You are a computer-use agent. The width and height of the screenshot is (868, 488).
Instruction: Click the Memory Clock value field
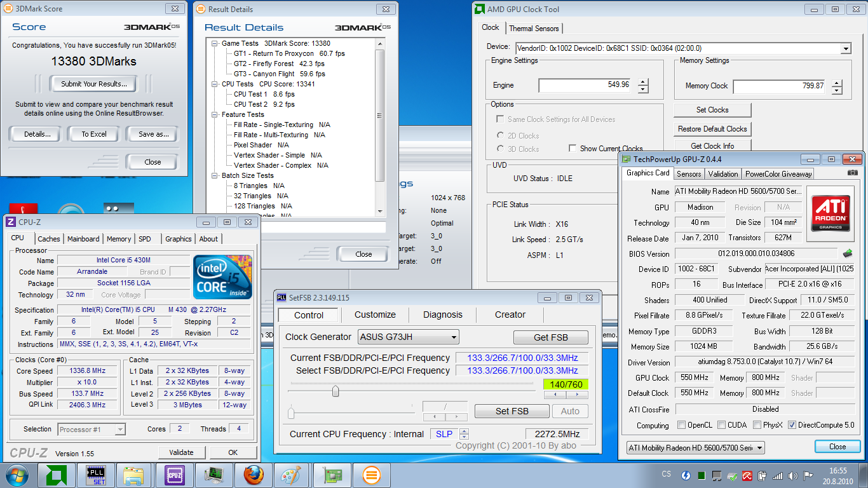[780, 86]
